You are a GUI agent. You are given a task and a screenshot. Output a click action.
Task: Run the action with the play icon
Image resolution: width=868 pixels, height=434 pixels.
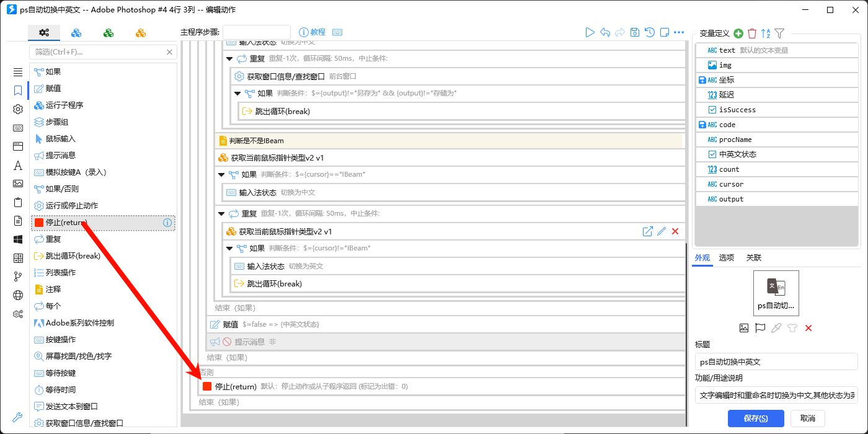pos(590,32)
